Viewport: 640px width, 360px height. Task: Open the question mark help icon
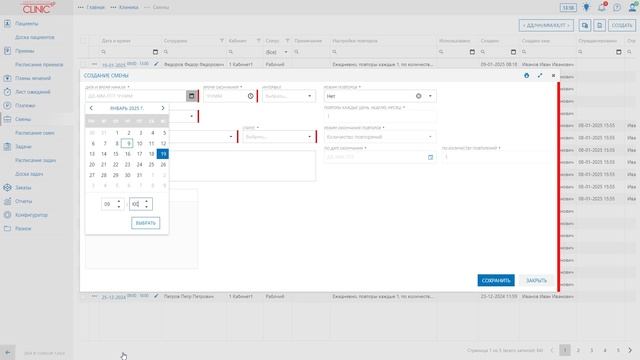pyautogui.click(x=617, y=7)
